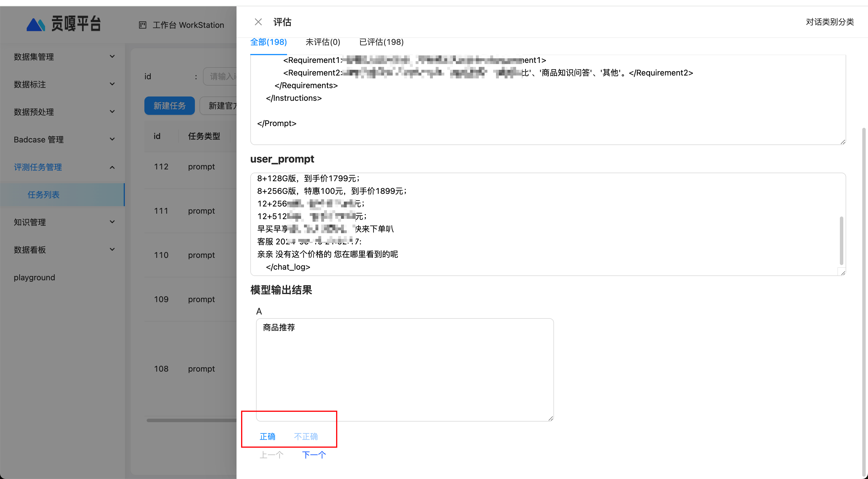Viewport: 868px width, 479px height.
Task: Click inside model output A text area
Action: (x=405, y=370)
